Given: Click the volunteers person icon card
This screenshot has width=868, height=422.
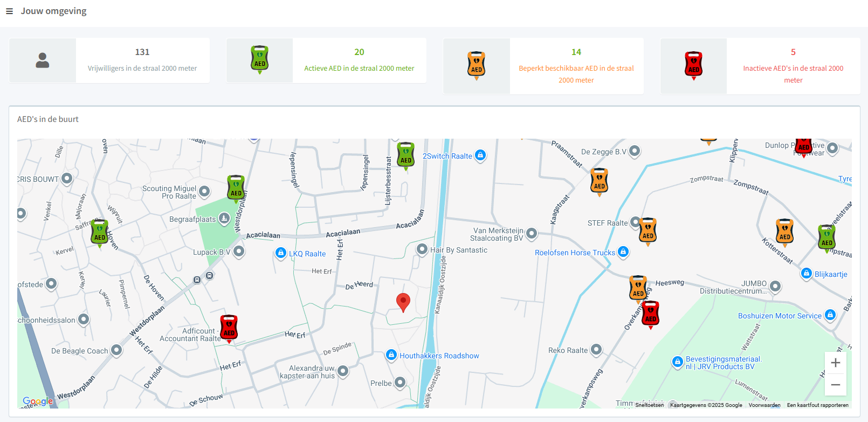Looking at the screenshot, I should [43, 60].
